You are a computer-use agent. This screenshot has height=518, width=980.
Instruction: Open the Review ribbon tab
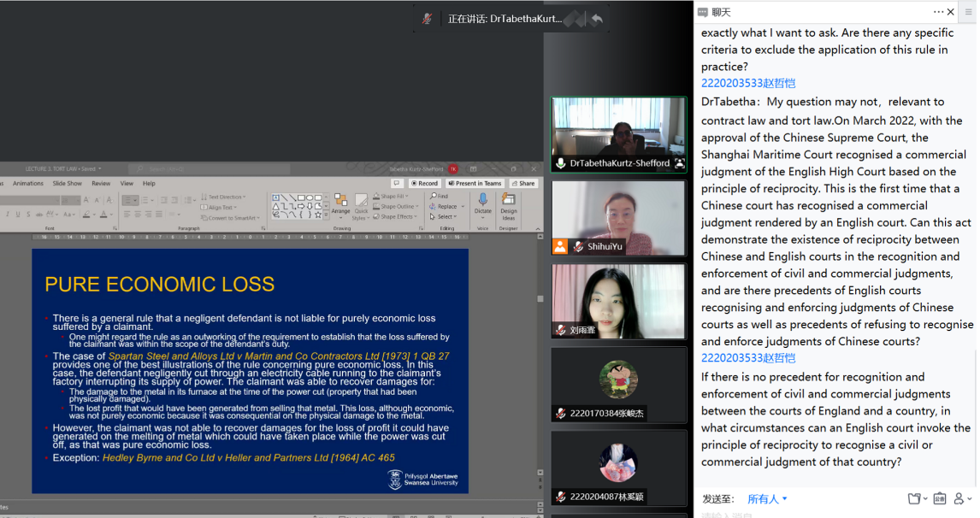point(101,184)
